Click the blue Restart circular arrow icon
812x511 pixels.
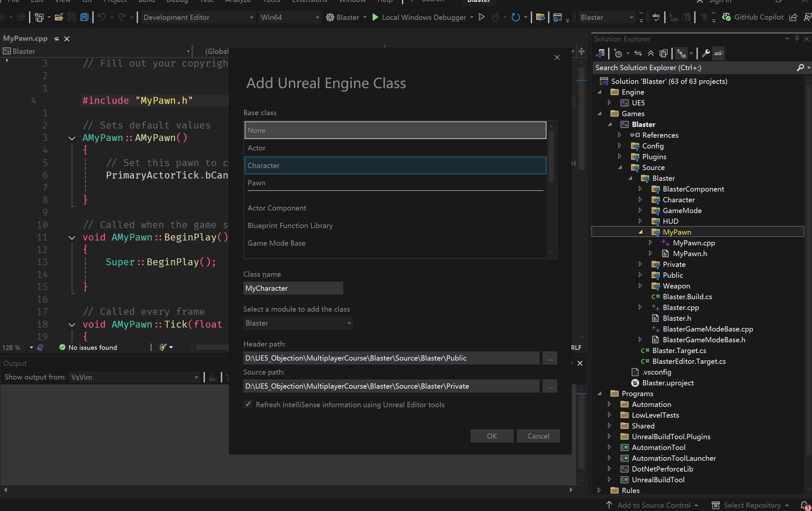[x=515, y=17]
